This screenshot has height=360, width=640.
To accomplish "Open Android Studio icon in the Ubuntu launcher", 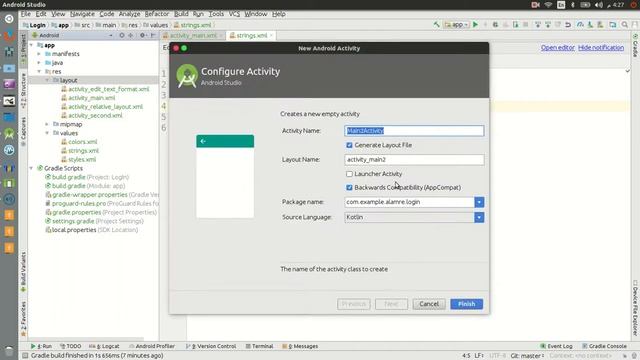I will tap(9, 133).
